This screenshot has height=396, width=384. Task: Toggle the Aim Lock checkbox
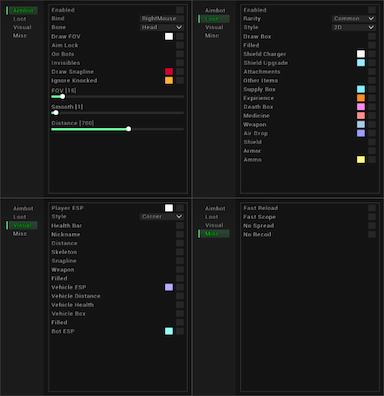coord(180,45)
